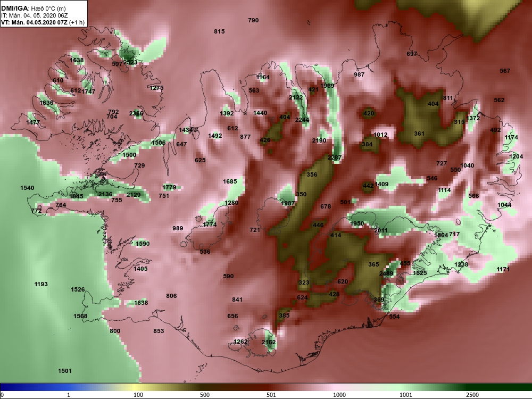This screenshot has width=532, height=399.
Task: Click the map value 2136
Action: (x=105, y=194)
